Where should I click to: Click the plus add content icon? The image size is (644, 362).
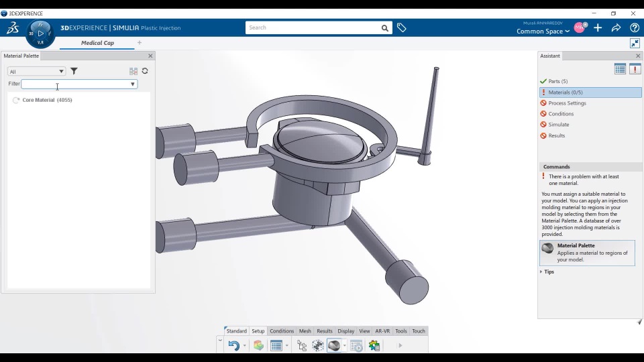[598, 27]
